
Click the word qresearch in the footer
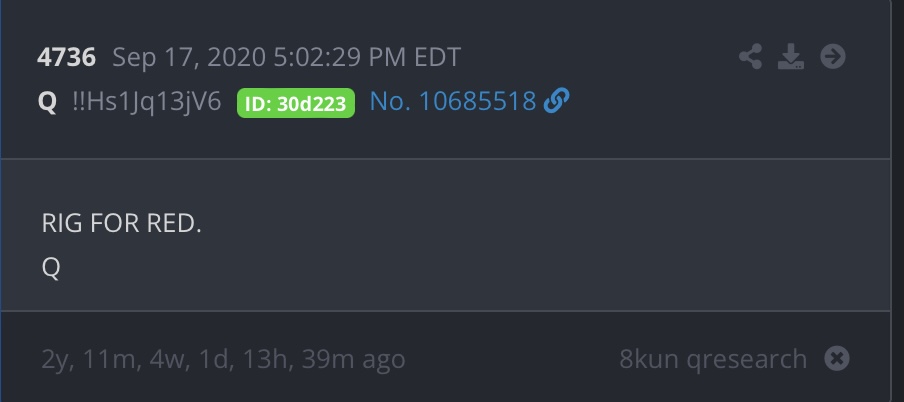[747, 360]
